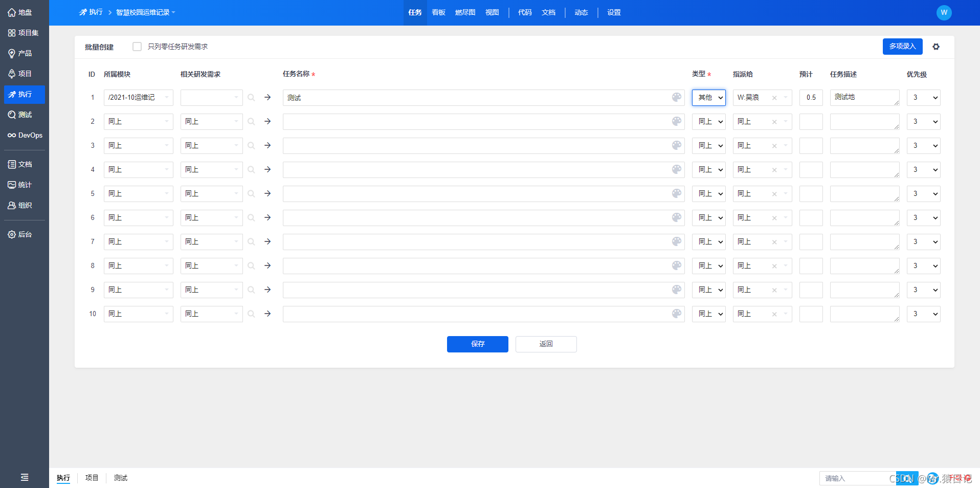This screenshot has height=488, width=980.
Task: Switch to the 看板 tab
Action: (438, 12)
